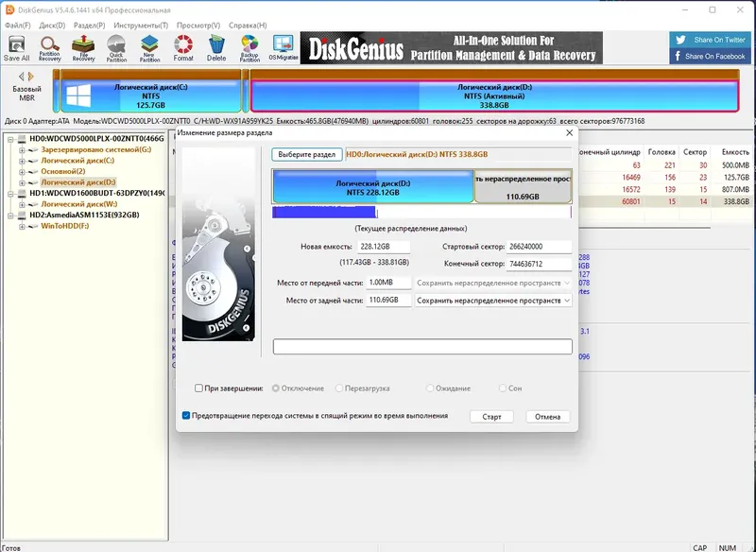The height and width of the screenshot is (552, 756).
Task: Expand Логический диск(D:) tree node
Action: point(22,182)
